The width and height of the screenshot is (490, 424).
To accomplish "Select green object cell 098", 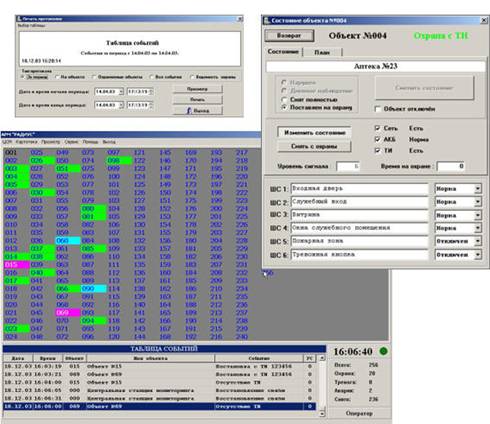I will click(119, 161).
